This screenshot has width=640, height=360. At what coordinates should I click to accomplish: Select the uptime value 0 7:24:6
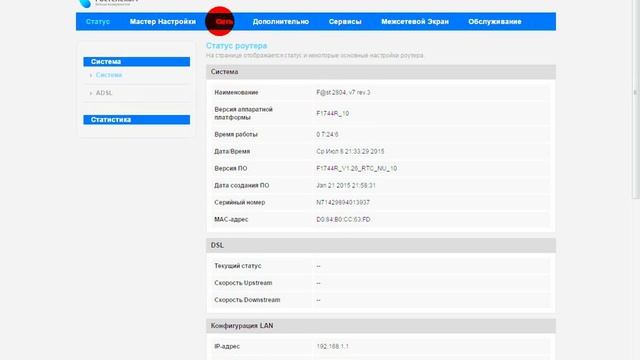click(327, 134)
